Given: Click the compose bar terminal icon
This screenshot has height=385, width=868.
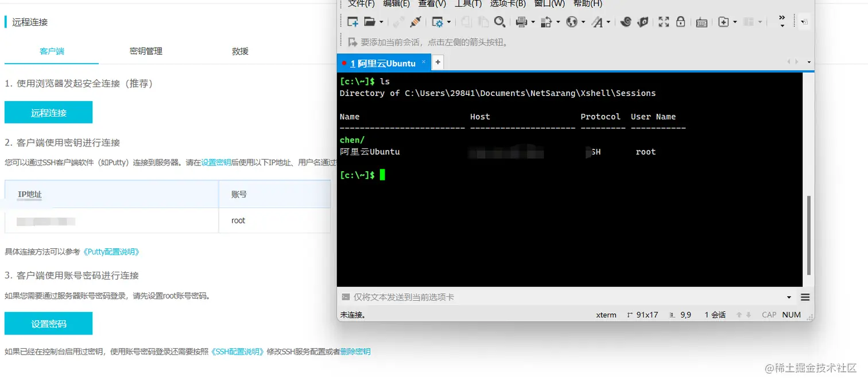Looking at the screenshot, I should coord(346,297).
